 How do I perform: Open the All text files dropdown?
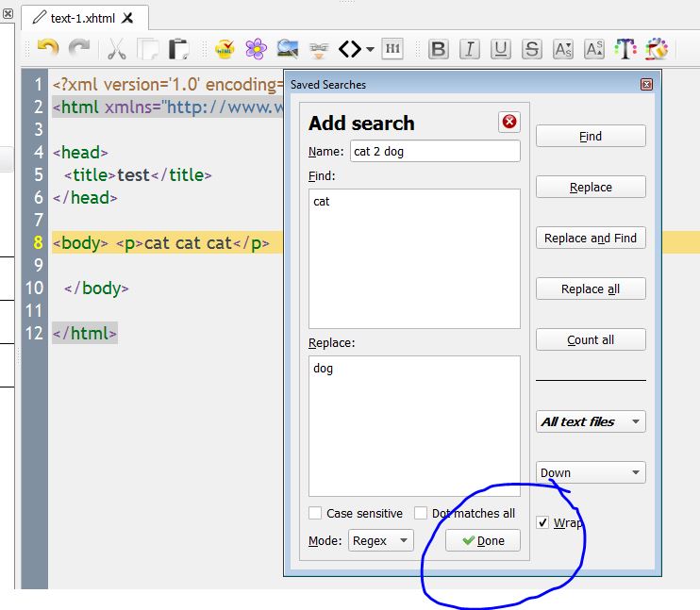[591, 421]
